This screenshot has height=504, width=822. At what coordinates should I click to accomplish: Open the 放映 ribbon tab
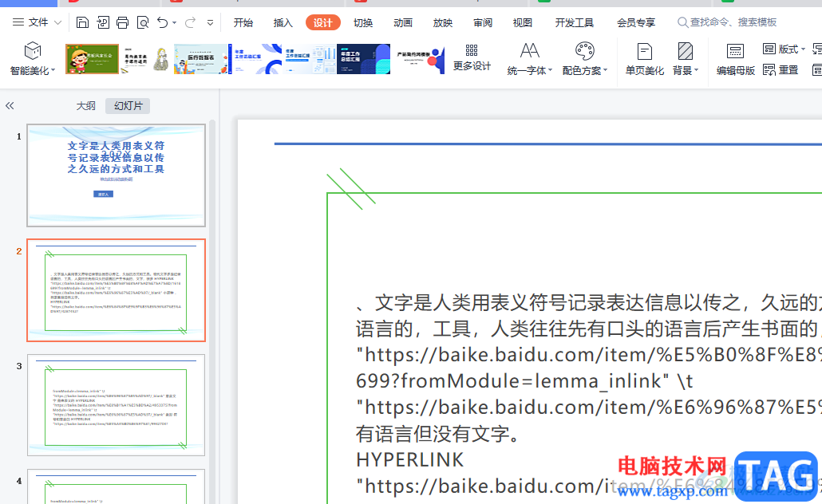point(442,22)
